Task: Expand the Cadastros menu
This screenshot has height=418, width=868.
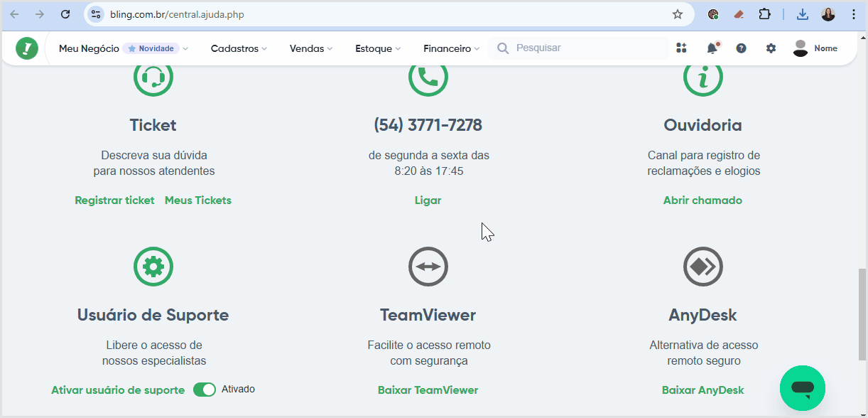Action: point(239,48)
